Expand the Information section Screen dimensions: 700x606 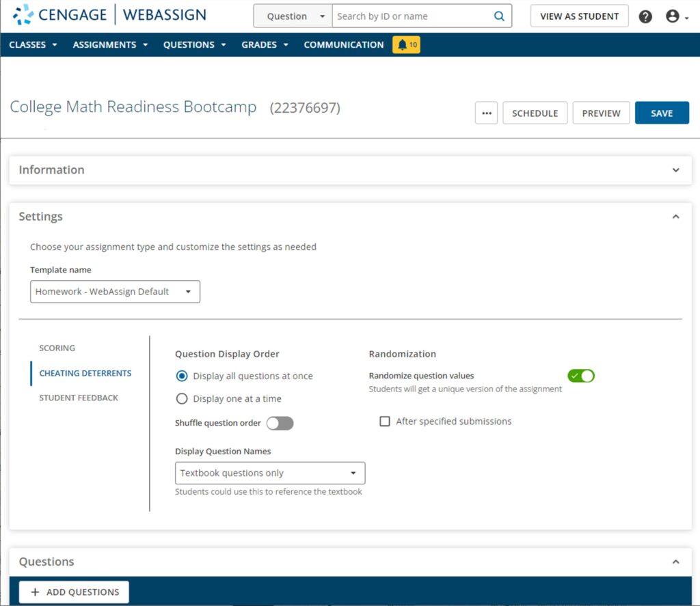(675, 170)
